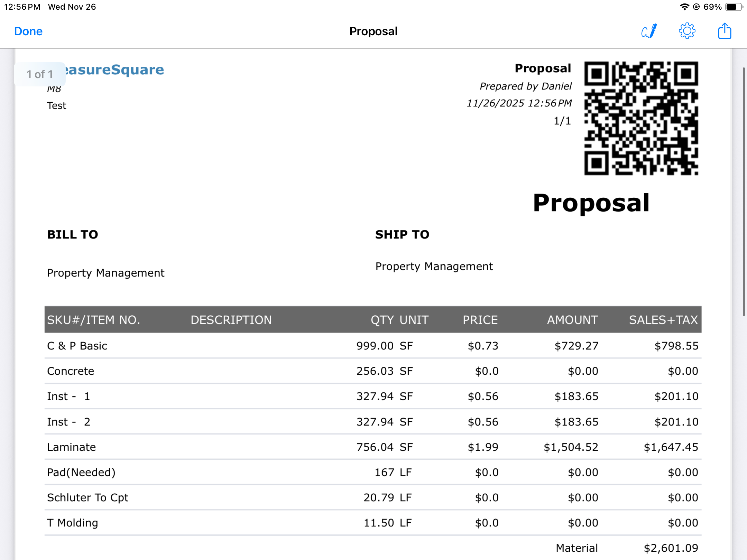The height and width of the screenshot is (560, 747).
Task: Tap the vertical scrollbar indicator
Action: 744,192
